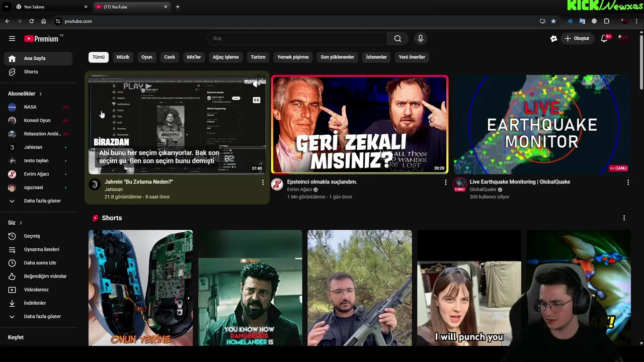644x362 pixels.
Task: Open the Shorts shelf options menu
Action: click(x=624, y=218)
